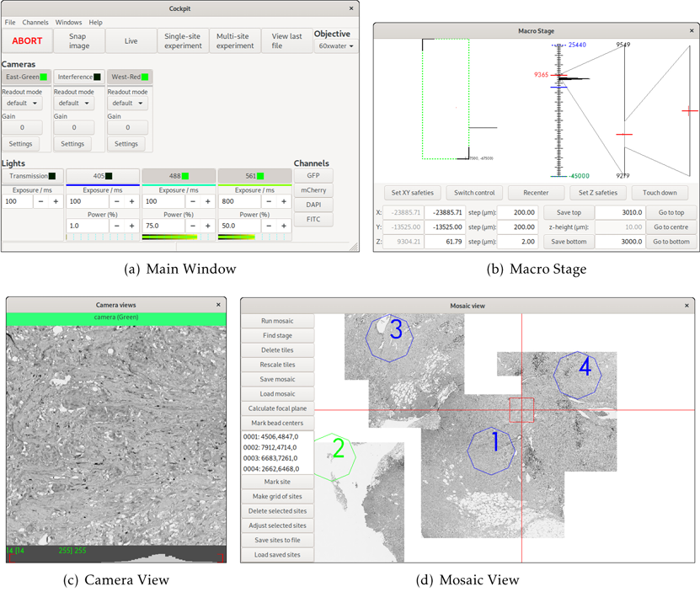This screenshot has width=700, height=592.
Task: Click Mark site button
Action: pos(277,482)
